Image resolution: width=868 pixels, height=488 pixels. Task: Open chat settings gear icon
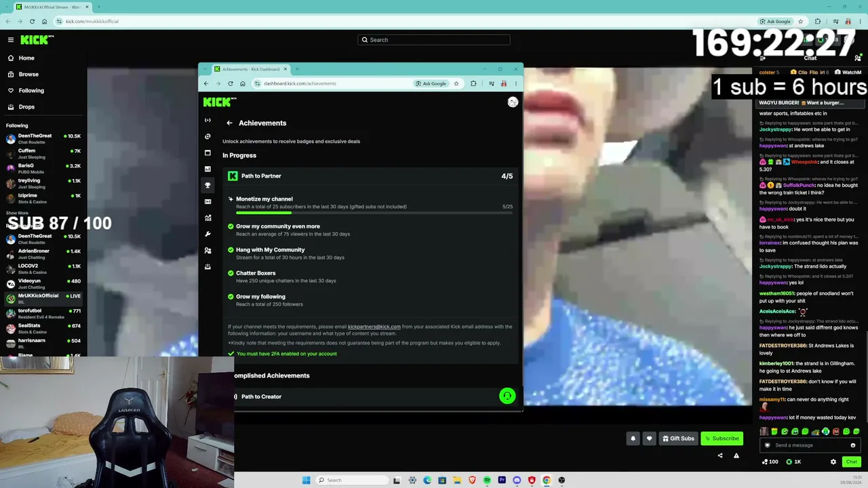pyautogui.click(x=833, y=462)
